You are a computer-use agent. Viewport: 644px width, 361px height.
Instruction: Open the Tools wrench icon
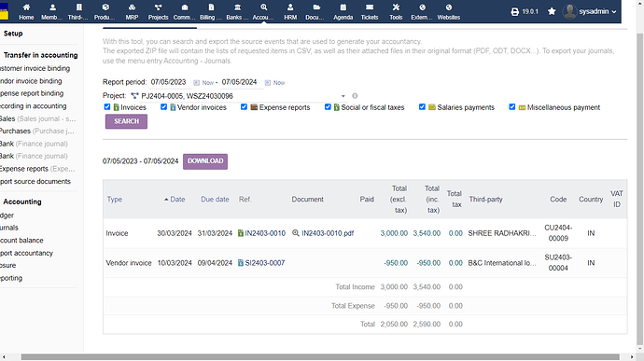point(396,7)
